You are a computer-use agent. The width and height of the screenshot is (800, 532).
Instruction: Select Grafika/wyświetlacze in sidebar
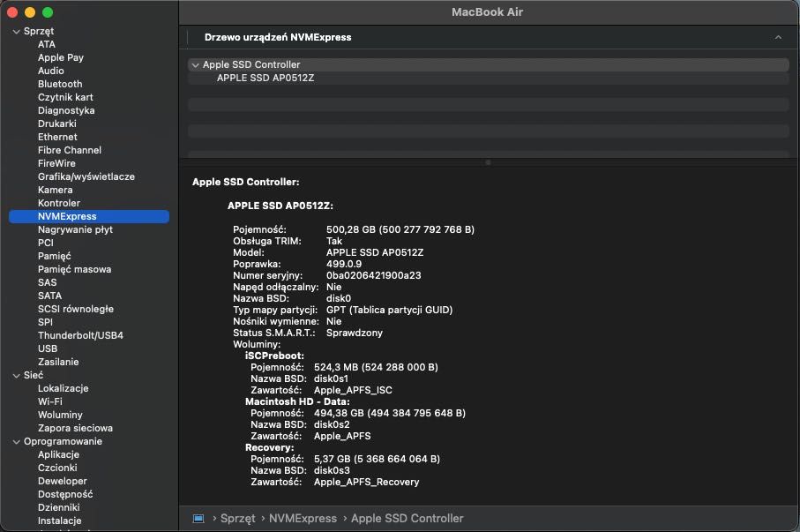[86, 177]
